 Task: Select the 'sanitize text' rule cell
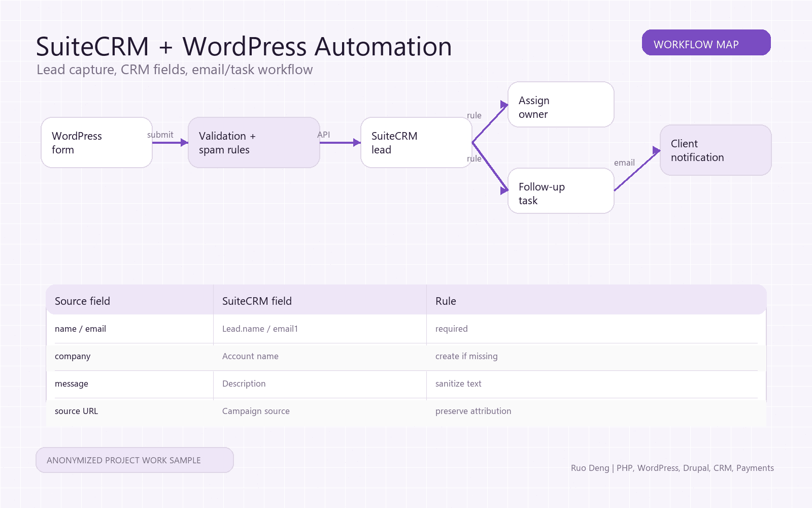point(596,384)
